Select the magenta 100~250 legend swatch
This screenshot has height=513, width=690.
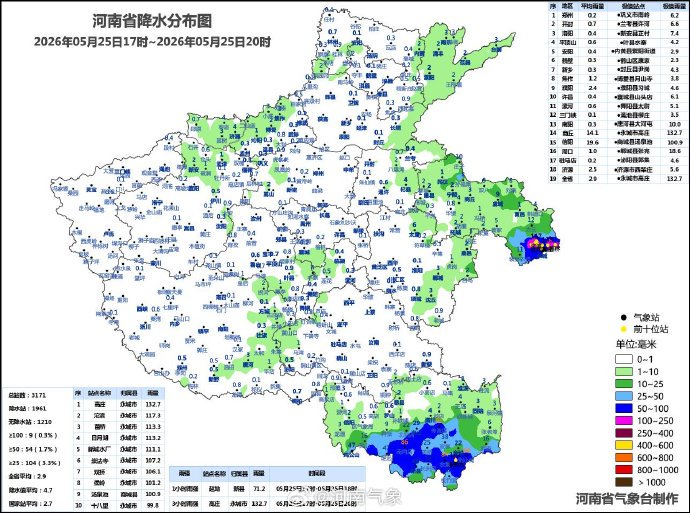tap(624, 421)
